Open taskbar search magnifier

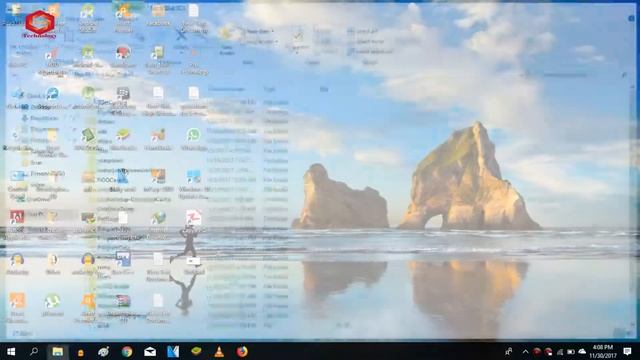coord(34,351)
